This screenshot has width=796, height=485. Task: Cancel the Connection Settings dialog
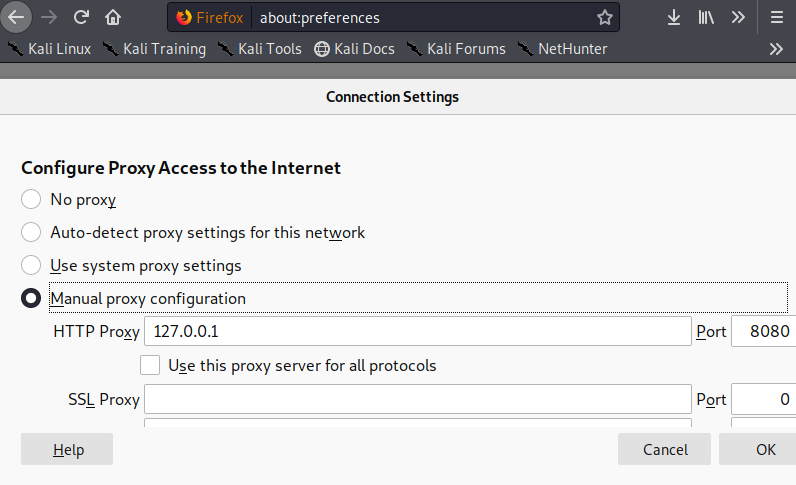(x=665, y=449)
